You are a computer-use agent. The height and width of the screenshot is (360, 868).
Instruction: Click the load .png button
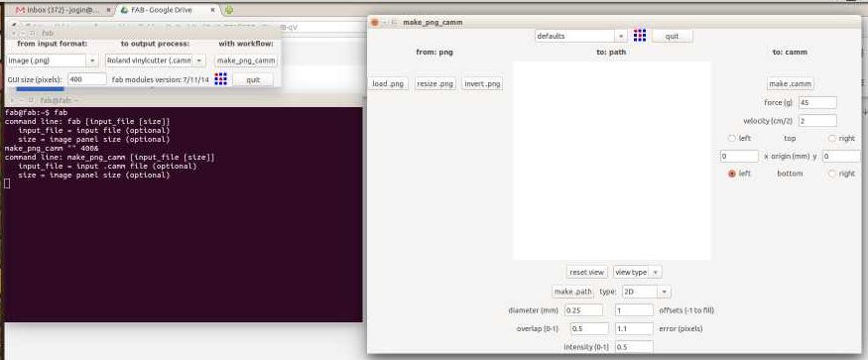(389, 83)
